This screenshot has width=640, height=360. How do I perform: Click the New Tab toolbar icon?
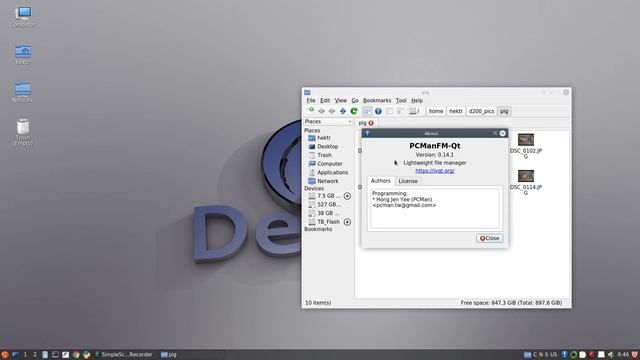(x=311, y=111)
